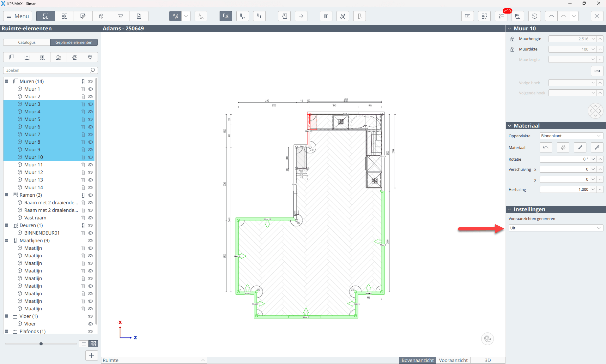The height and width of the screenshot is (364, 606).
Task: Open the checklist icon with >99 badge
Action: pyautogui.click(x=501, y=16)
